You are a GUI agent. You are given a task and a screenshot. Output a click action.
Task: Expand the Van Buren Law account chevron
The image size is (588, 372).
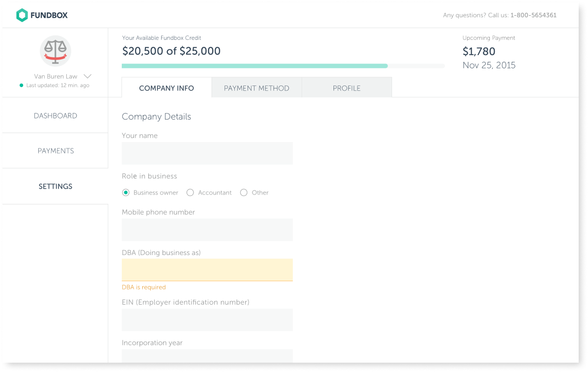click(87, 77)
